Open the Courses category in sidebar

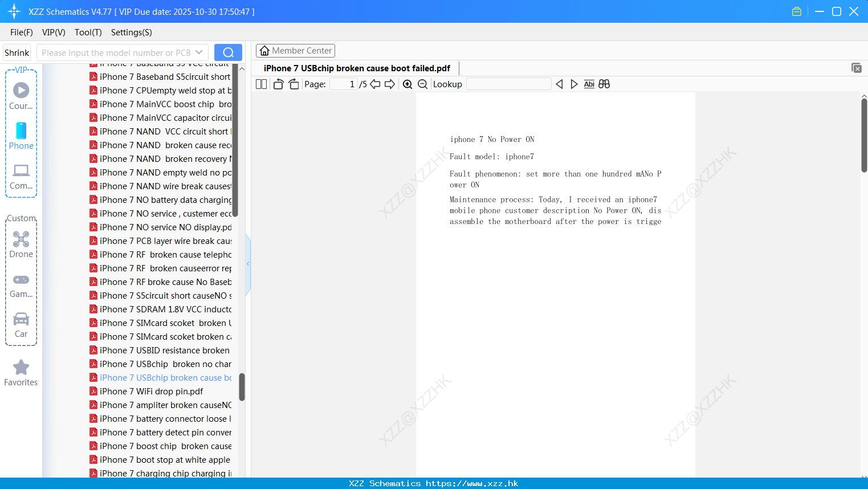point(21,96)
